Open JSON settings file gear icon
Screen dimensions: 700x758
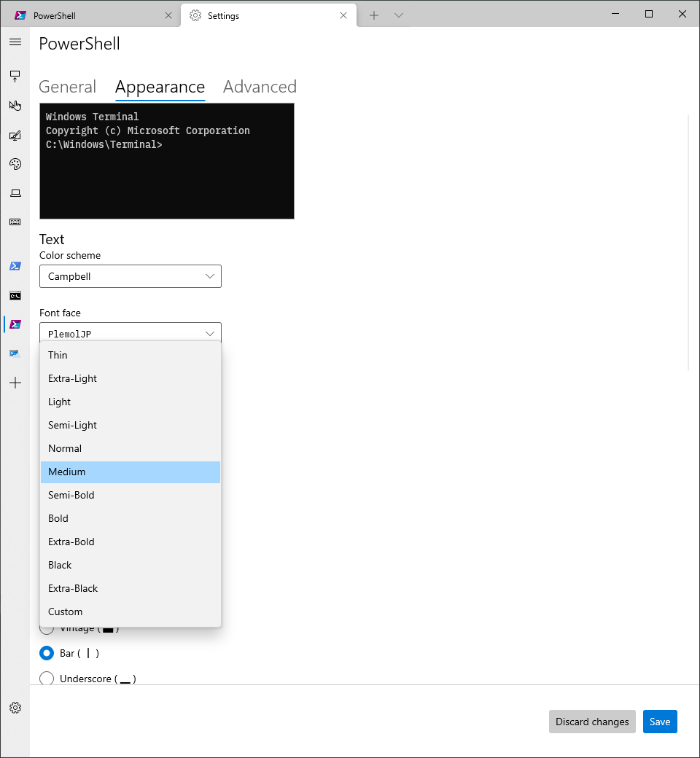15,708
